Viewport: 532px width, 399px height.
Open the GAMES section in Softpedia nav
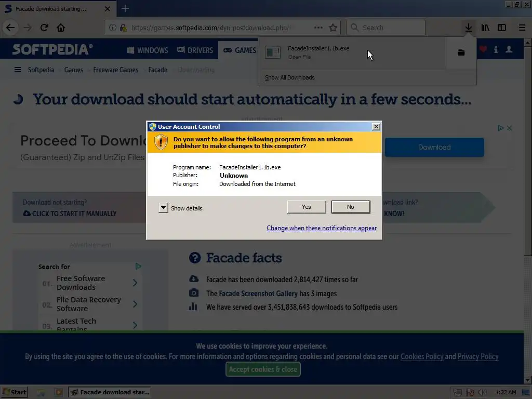(240, 50)
